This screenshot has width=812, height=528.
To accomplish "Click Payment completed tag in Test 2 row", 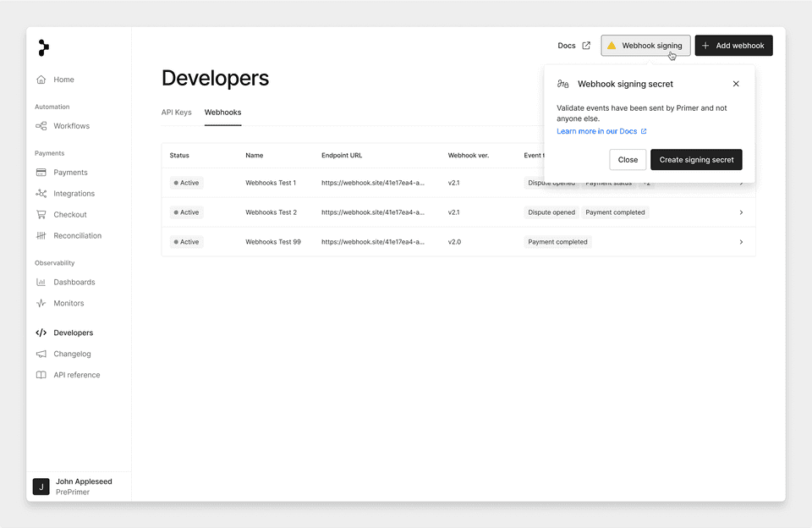I will (615, 212).
